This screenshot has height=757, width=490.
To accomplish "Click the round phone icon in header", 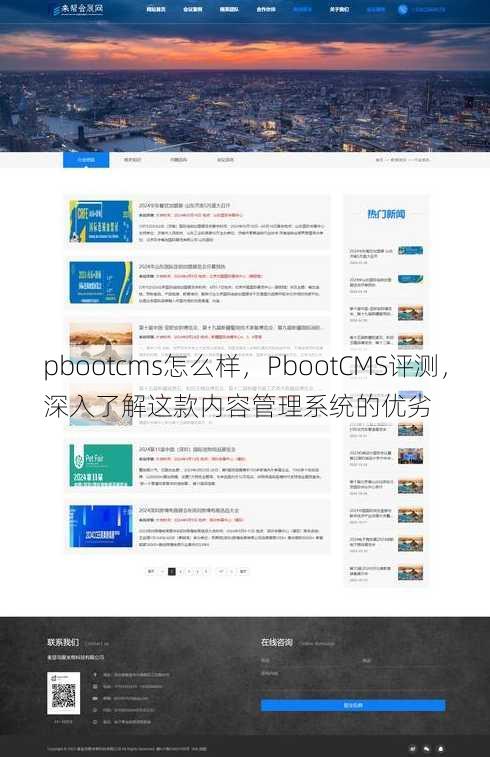I will pos(403,9).
